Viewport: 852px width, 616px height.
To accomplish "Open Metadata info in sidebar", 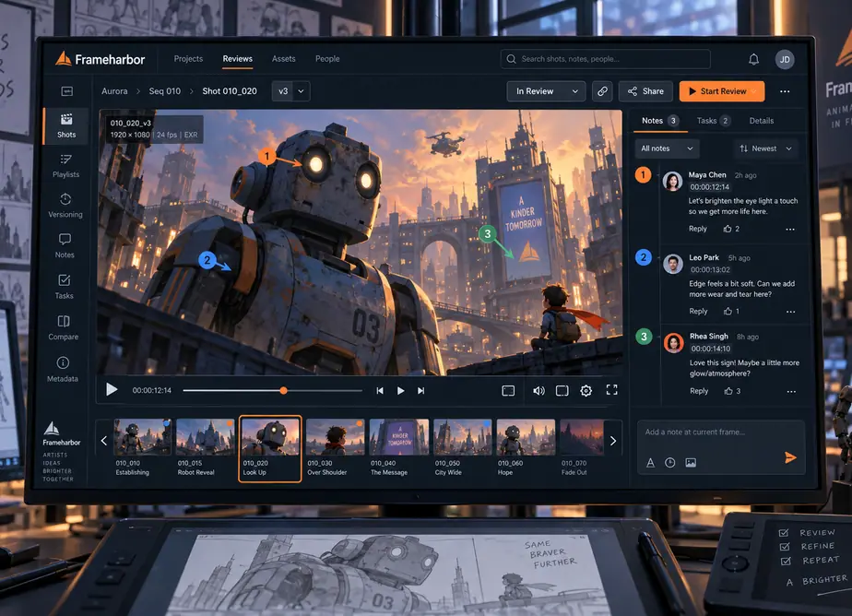I will tap(63, 370).
